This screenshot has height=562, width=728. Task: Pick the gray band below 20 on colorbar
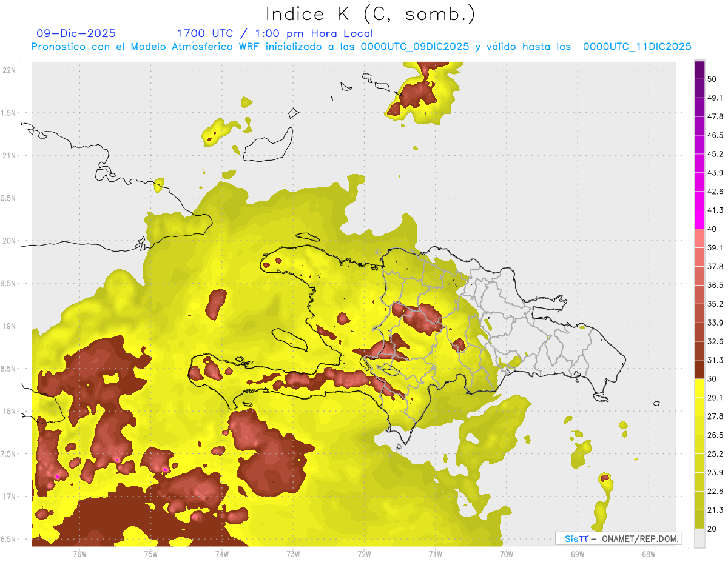[x=699, y=538]
